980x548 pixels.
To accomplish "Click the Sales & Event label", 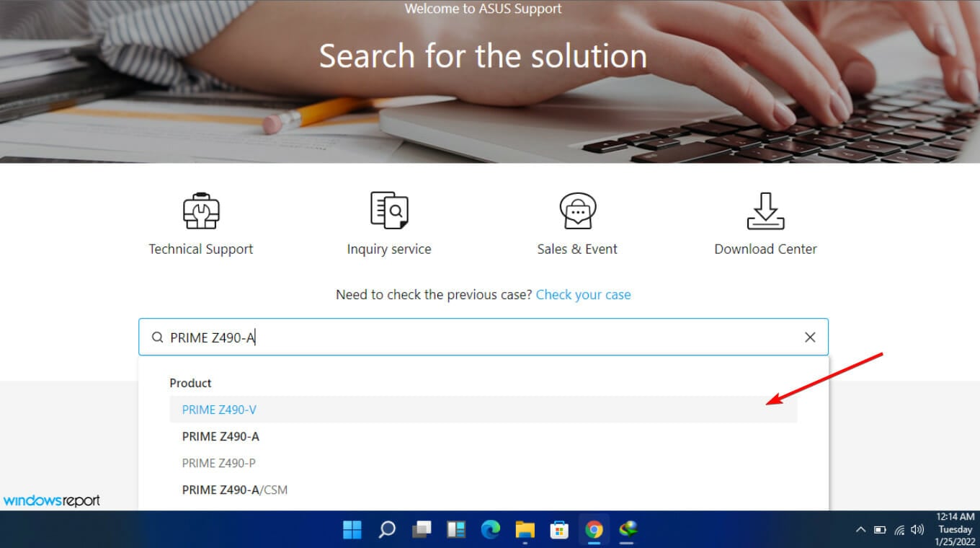I will tap(577, 249).
